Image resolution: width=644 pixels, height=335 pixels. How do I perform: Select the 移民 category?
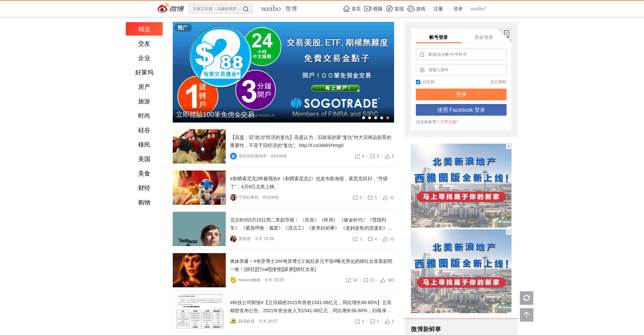point(144,145)
